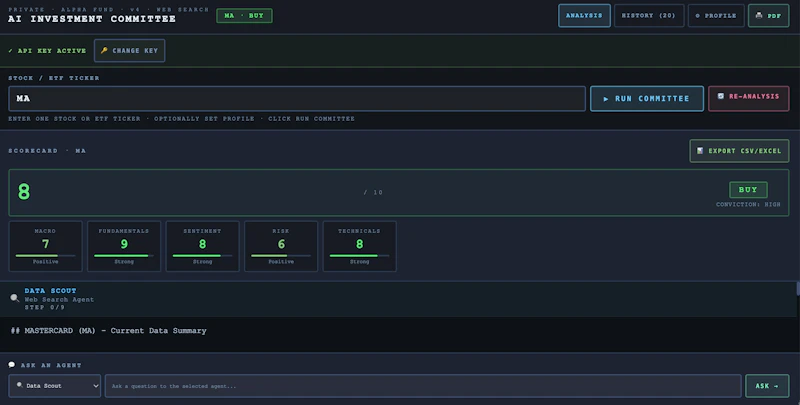Open the Data Scout agent dropdown

[x=55, y=386]
